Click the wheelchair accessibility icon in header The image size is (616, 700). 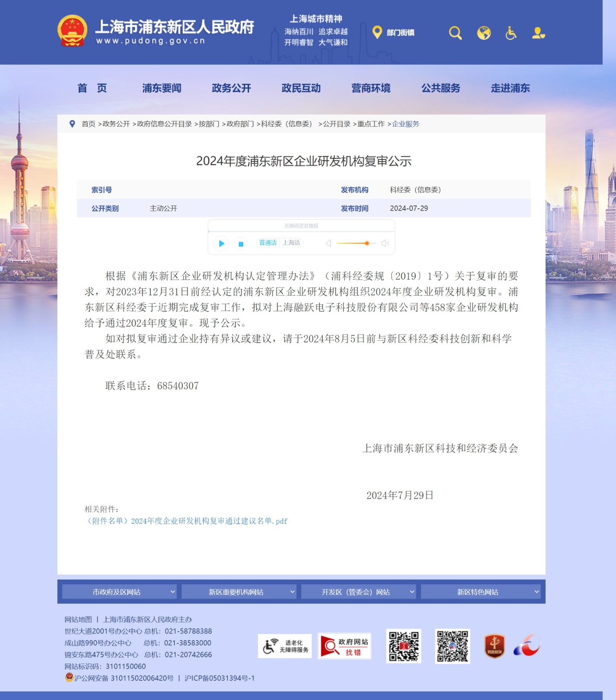pyautogui.click(x=511, y=33)
